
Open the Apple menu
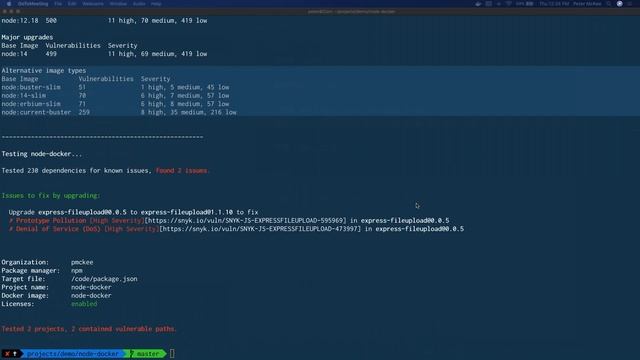8,4
